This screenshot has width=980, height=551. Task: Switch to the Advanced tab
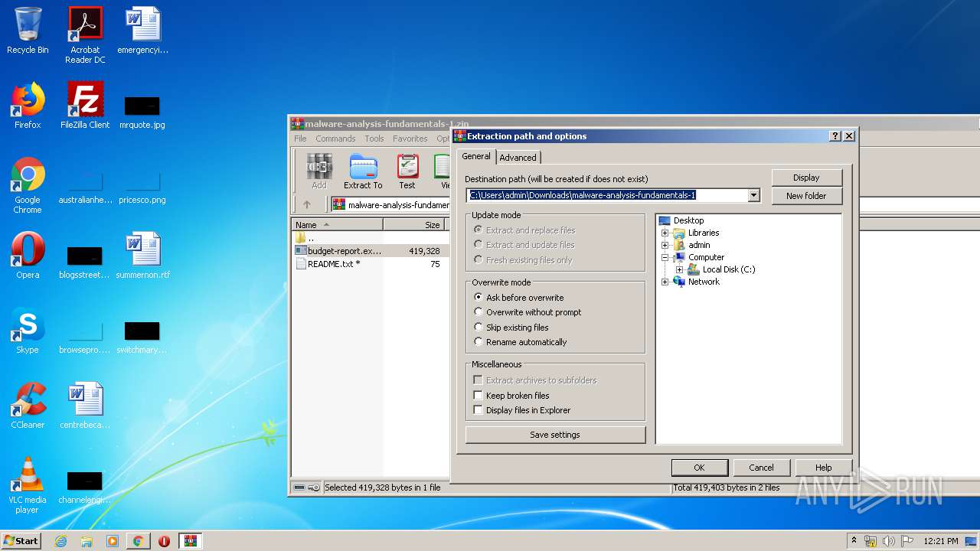[518, 158]
